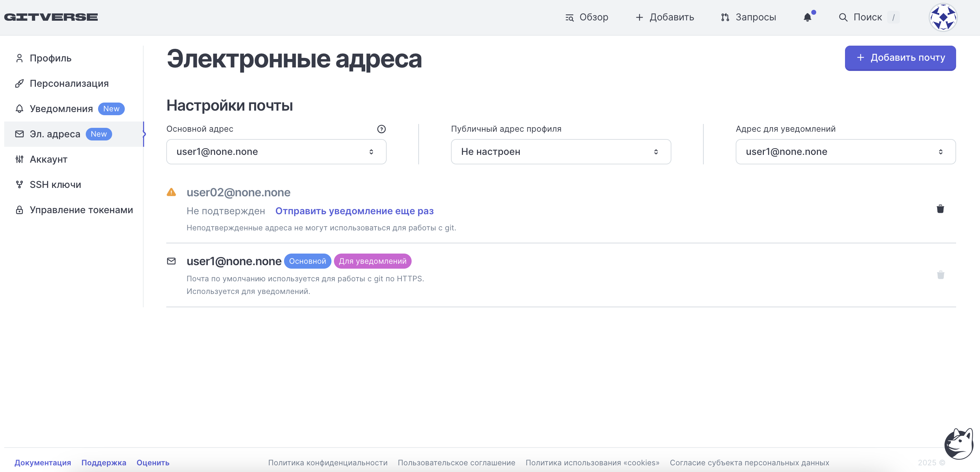
Task: Click the pull request icon by Запросы
Action: point(725,17)
